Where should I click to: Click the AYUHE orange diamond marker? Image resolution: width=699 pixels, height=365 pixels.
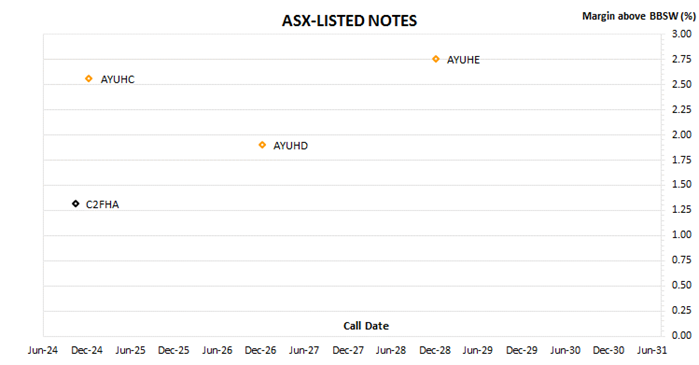click(x=436, y=59)
